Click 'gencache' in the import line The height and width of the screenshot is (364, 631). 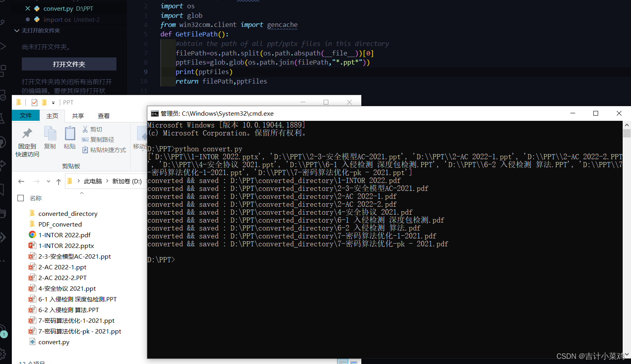pos(282,25)
